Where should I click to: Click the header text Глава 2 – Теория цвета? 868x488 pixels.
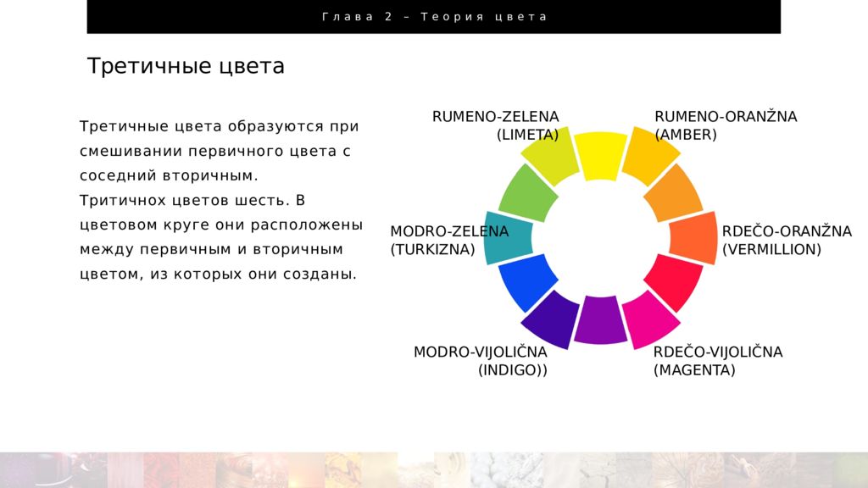click(435, 17)
